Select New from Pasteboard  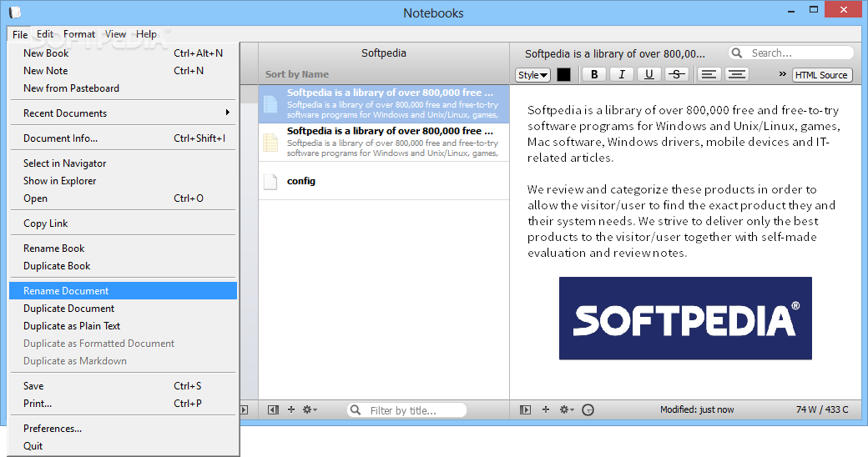coord(124,88)
